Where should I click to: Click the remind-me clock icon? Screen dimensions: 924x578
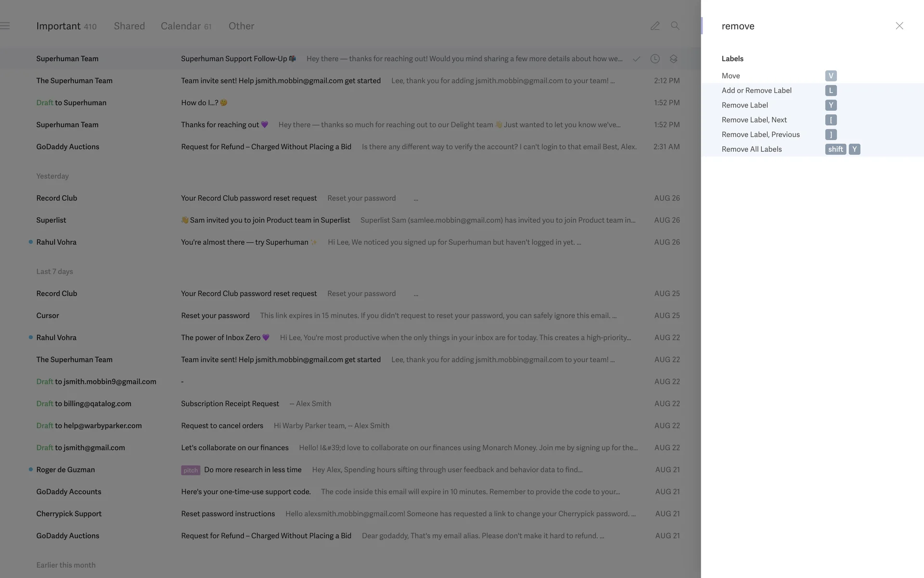[x=655, y=59]
